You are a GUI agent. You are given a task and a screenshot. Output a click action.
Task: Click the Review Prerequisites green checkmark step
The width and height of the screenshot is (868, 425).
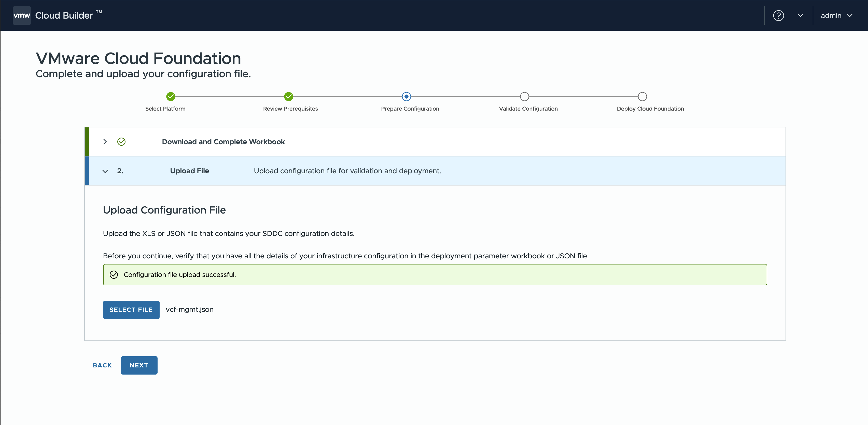[288, 97]
